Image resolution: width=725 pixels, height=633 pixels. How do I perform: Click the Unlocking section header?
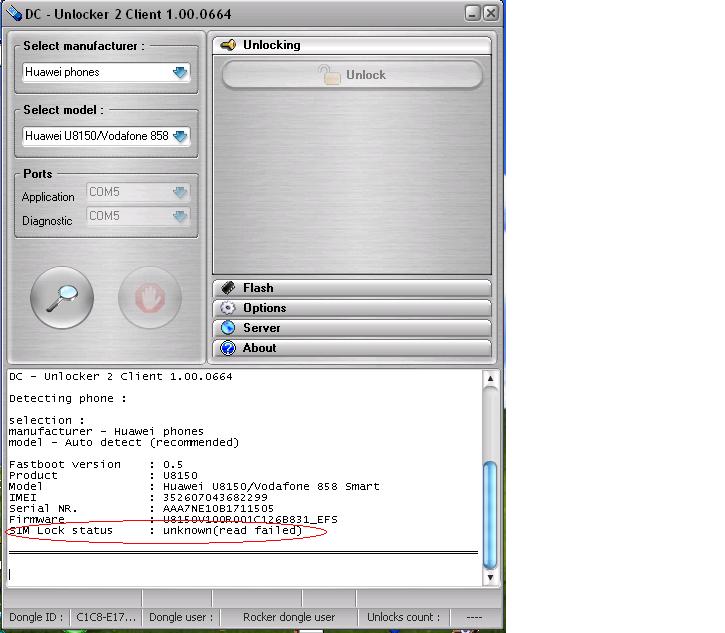pos(352,45)
